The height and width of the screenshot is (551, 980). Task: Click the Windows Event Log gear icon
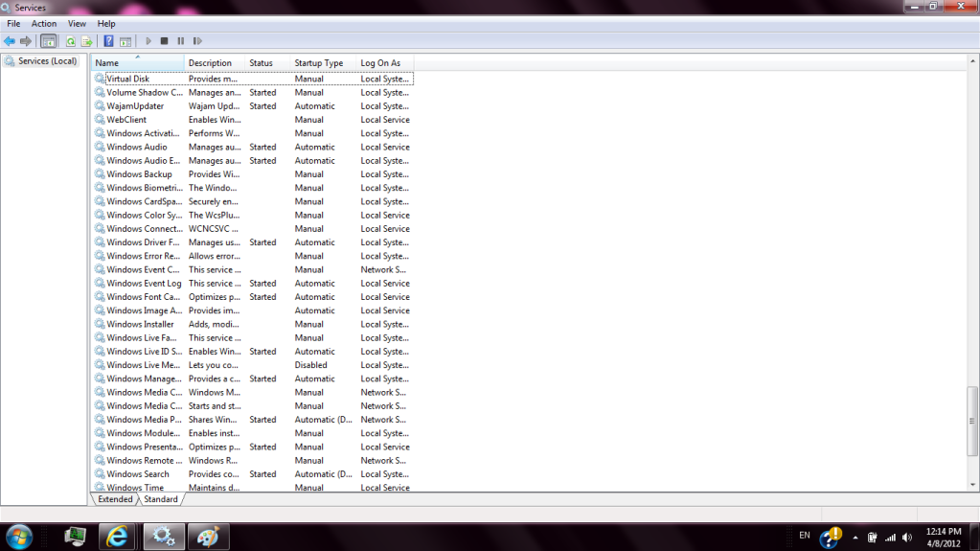tap(100, 284)
